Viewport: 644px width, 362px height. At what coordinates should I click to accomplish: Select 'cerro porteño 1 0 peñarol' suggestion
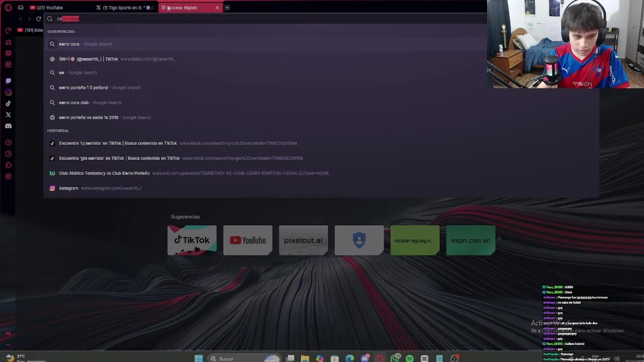322,87
